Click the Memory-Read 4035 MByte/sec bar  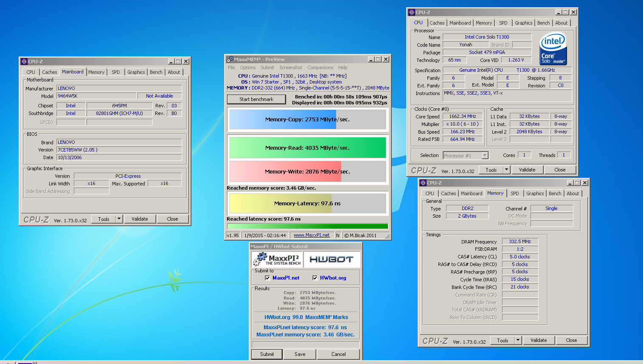(x=308, y=148)
